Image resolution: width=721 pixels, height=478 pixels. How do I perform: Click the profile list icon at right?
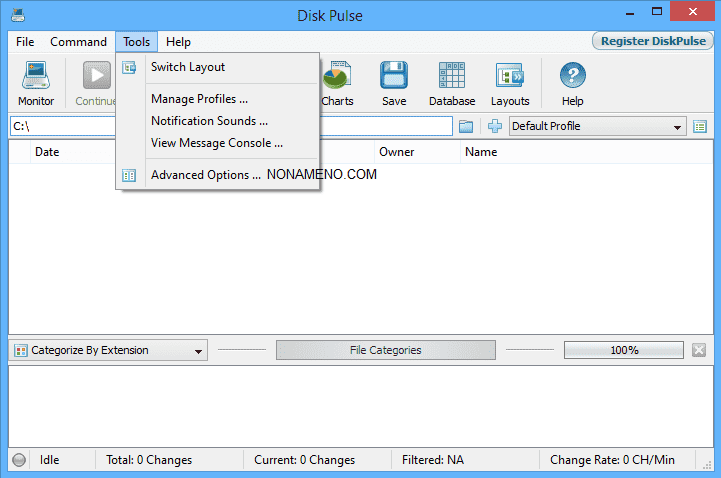pos(700,126)
